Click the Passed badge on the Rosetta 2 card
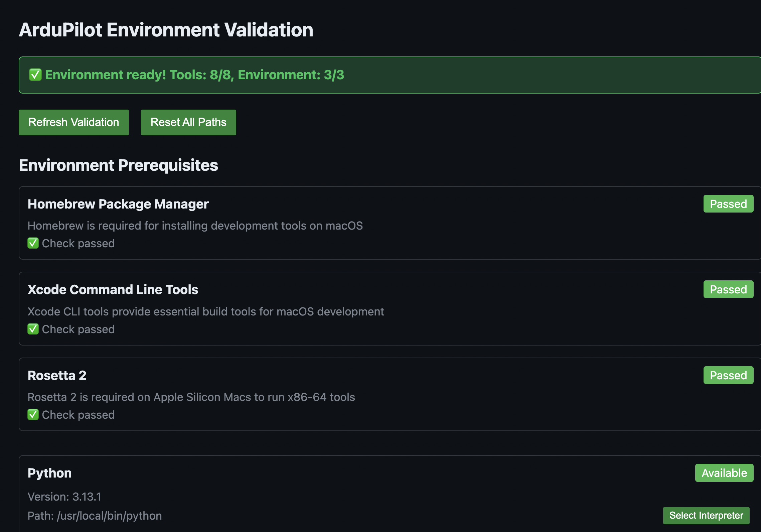The image size is (761, 532). point(728,375)
